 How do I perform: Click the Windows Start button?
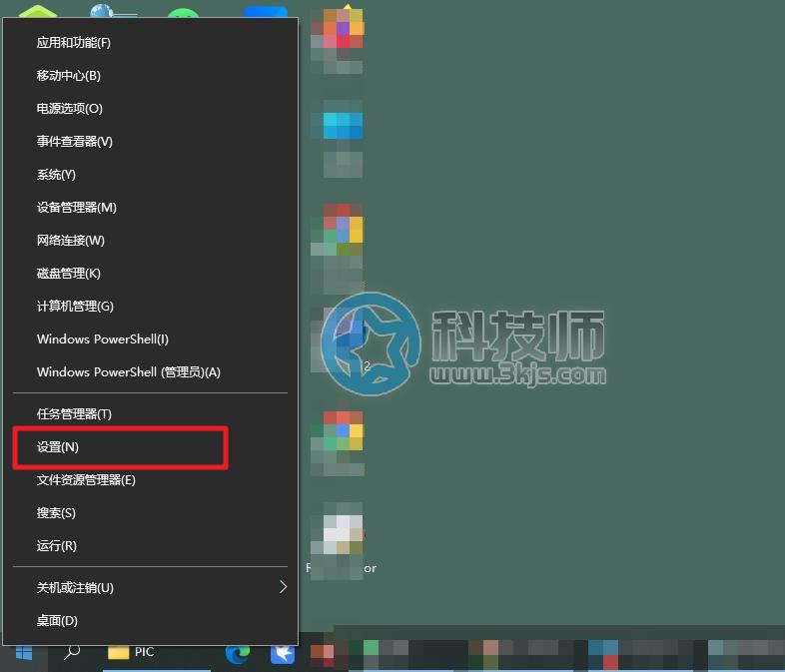[x=24, y=653]
